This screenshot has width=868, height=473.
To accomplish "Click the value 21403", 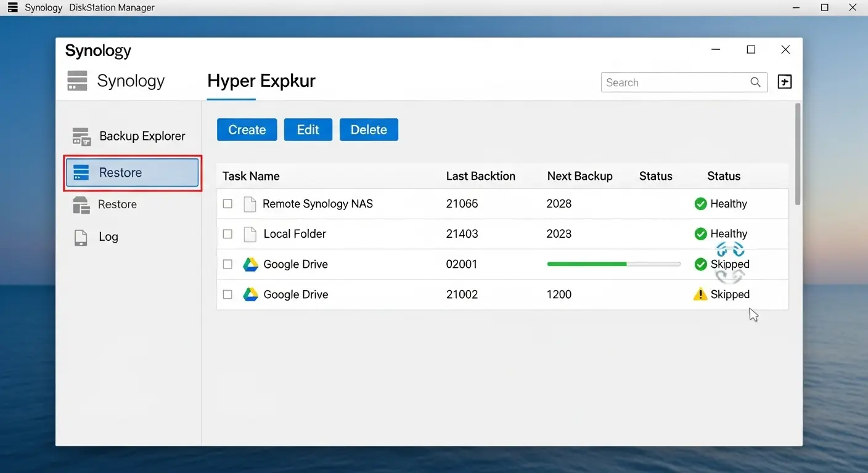I will tap(462, 234).
